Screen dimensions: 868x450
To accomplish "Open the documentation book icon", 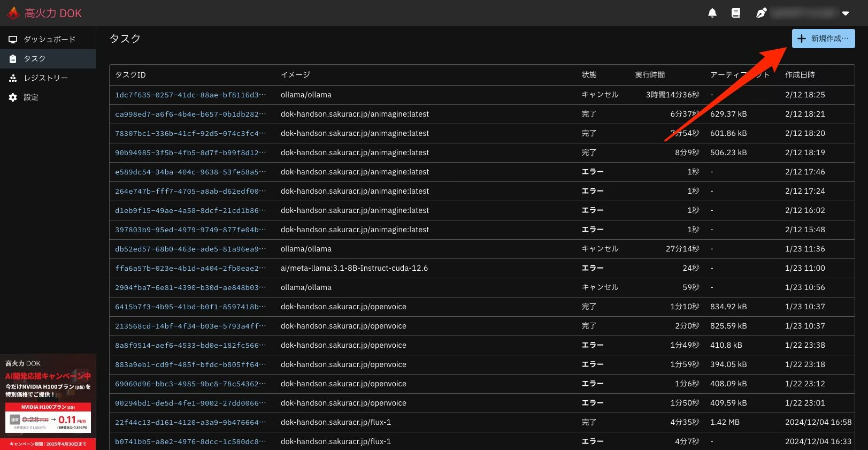I will pyautogui.click(x=736, y=13).
